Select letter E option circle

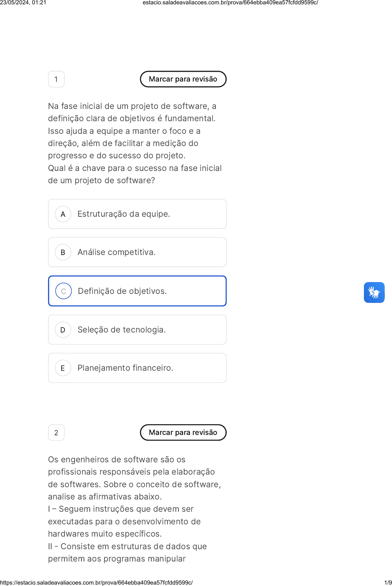(x=63, y=368)
